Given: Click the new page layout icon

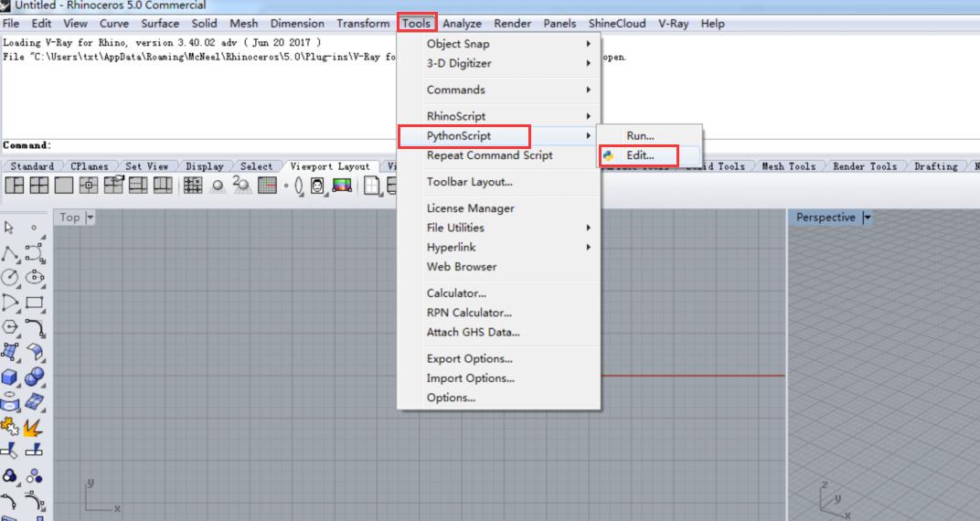Looking at the screenshot, I should coord(372,186).
